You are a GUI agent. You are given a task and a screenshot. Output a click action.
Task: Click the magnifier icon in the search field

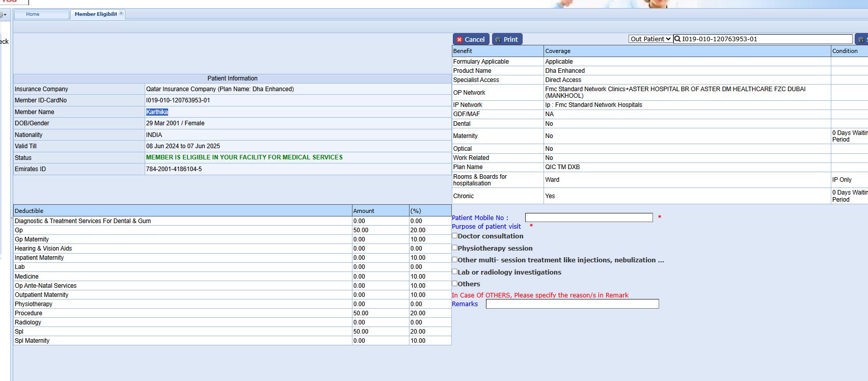pyautogui.click(x=677, y=39)
